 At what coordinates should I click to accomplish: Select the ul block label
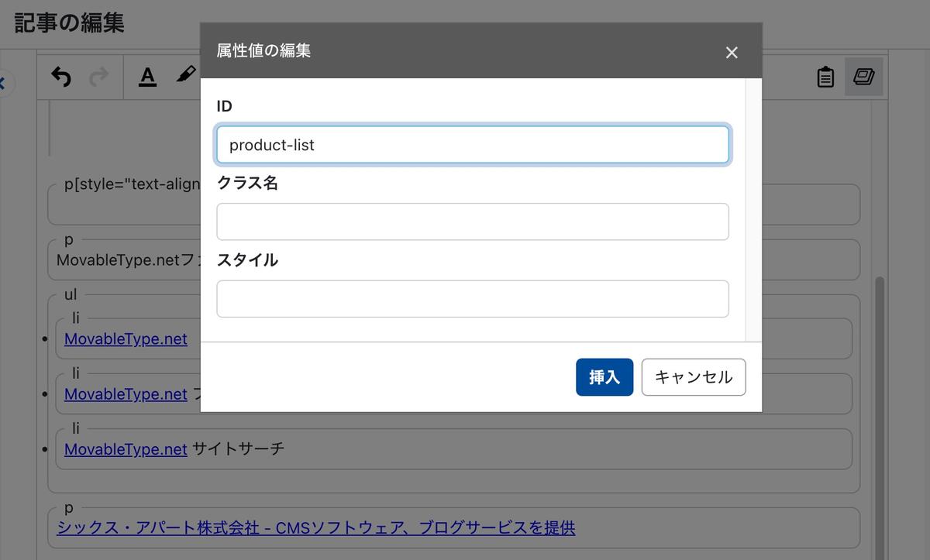click(71, 294)
